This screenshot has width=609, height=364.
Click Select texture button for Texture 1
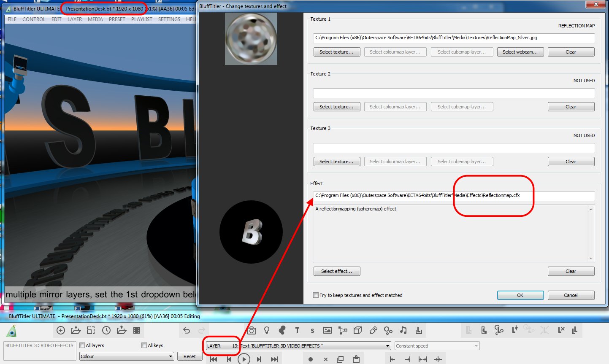[x=337, y=52]
